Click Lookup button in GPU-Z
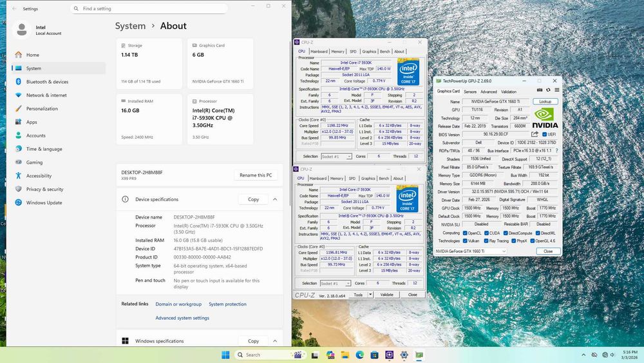 545,101
